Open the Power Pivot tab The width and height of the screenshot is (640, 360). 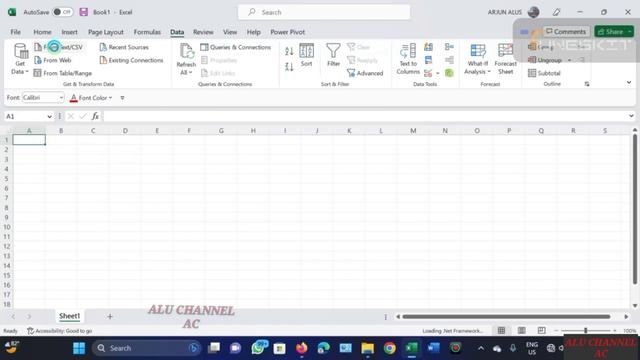click(287, 32)
